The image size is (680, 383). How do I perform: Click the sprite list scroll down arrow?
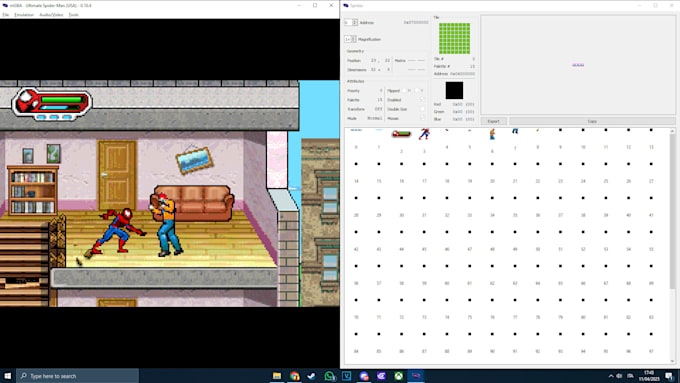click(x=673, y=361)
